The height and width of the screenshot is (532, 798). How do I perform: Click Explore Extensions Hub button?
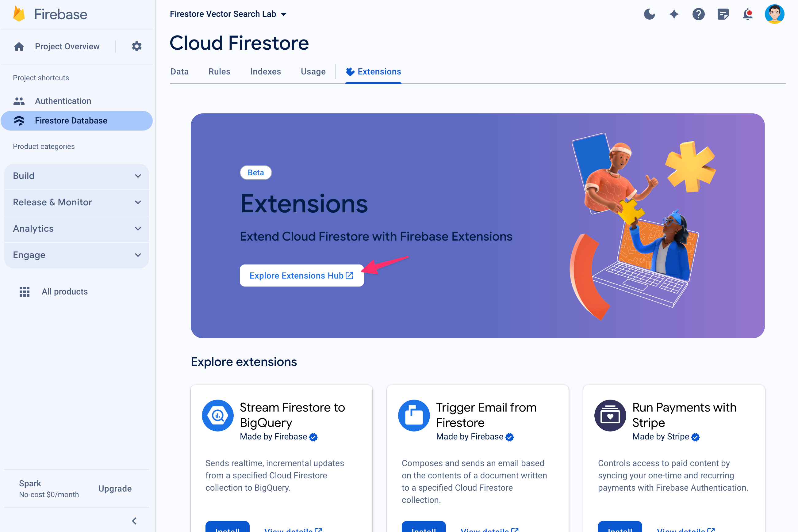click(x=301, y=275)
